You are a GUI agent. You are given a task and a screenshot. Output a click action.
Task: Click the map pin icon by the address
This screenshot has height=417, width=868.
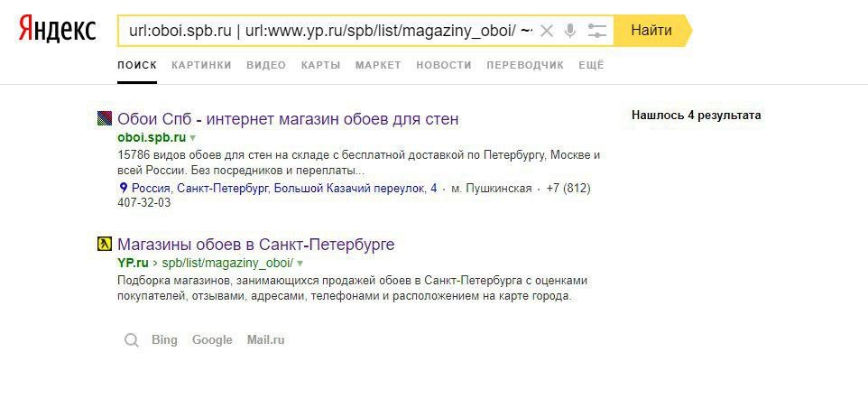pyautogui.click(x=124, y=189)
